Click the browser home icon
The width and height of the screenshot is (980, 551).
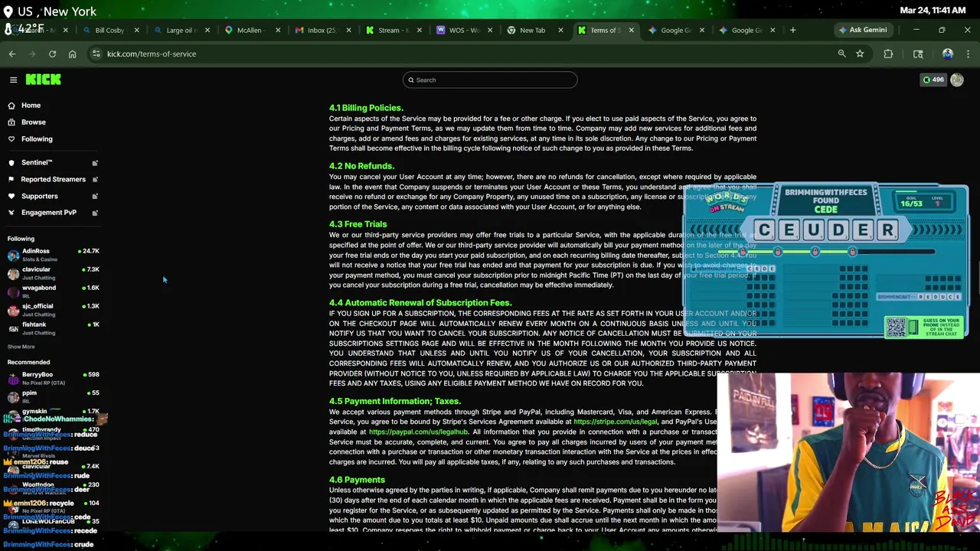pyautogui.click(x=72, y=54)
